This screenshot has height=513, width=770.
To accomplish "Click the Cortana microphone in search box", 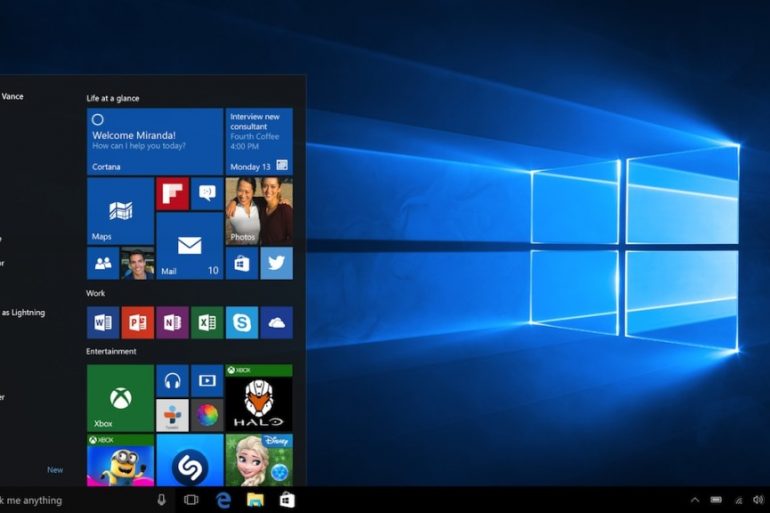I will pos(161,500).
